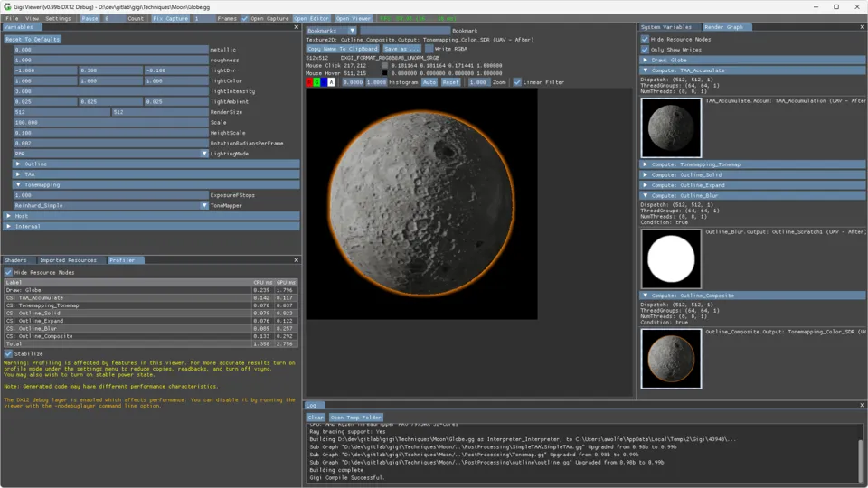Viewport: 868px width, 488px height.
Task: Close the Variables panel
Action: point(296,27)
